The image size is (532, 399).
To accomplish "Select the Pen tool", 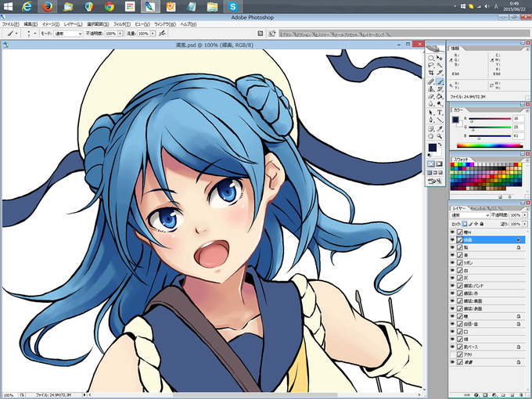I will pos(431,120).
